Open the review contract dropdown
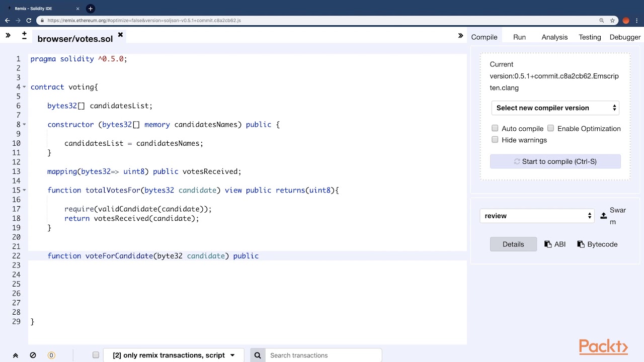Image resolution: width=644 pixels, height=362 pixels. [x=537, y=216]
